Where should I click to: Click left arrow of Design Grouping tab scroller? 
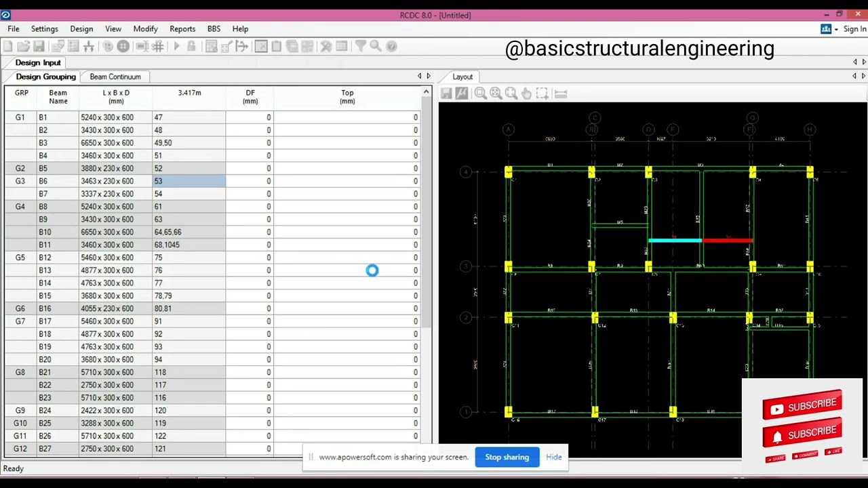[x=419, y=77]
